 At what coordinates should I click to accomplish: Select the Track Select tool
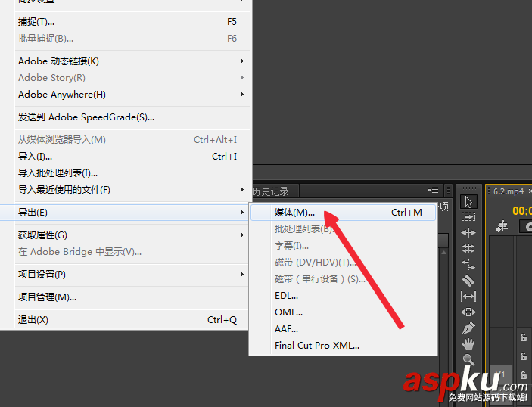pos(468,216)
